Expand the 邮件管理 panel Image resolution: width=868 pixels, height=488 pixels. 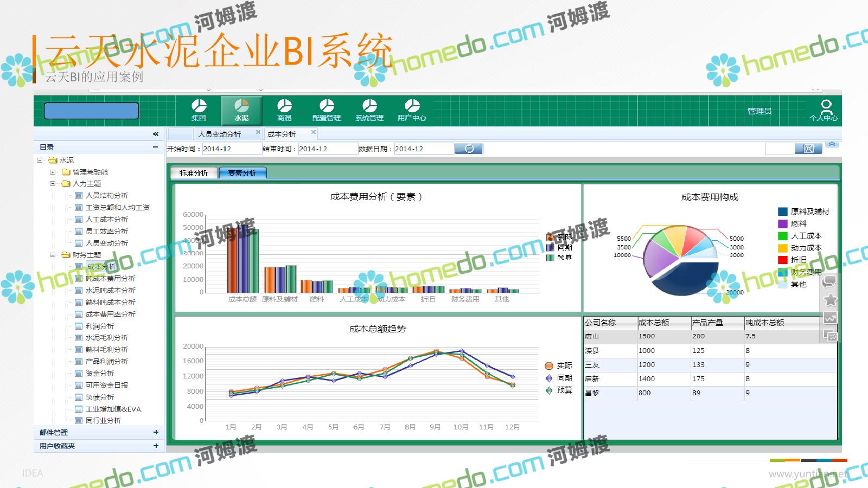(x=156, y=432)
